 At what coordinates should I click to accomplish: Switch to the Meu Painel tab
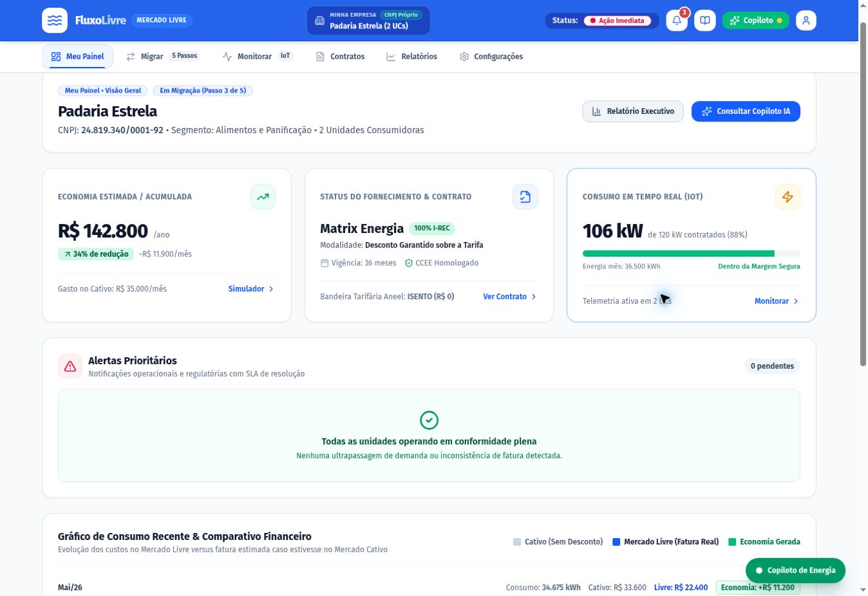tap(77, 57)
